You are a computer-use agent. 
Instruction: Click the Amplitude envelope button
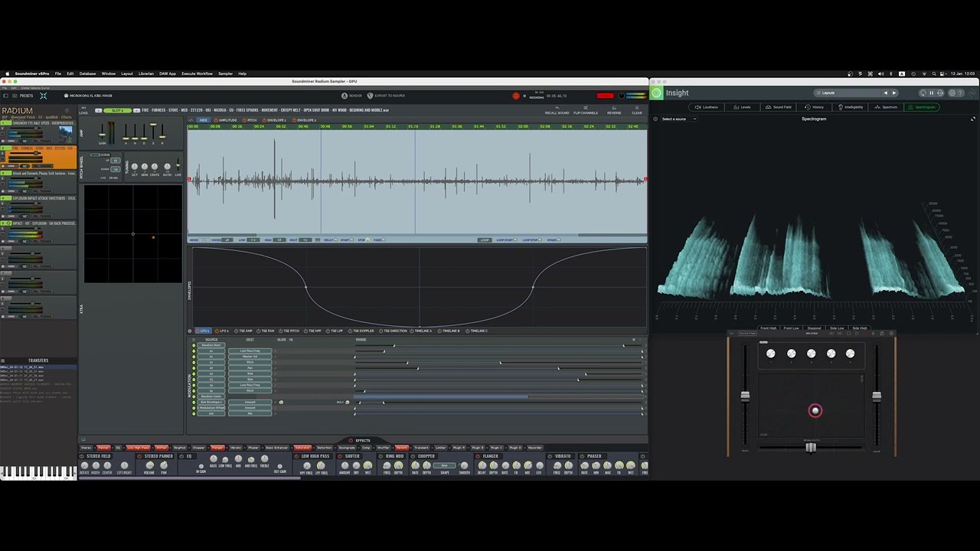(226, 120)
